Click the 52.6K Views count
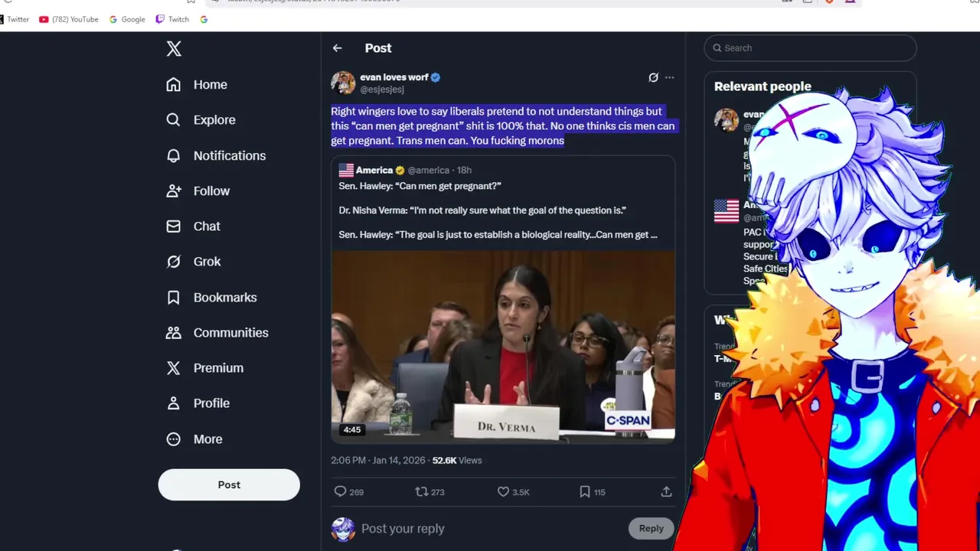Screen dimensions: 980x551 click(x=457, y=461)
